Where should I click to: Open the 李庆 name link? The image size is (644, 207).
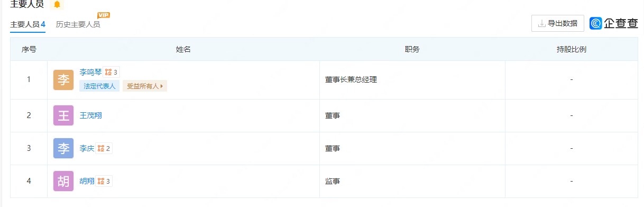[x=87, y=149]
